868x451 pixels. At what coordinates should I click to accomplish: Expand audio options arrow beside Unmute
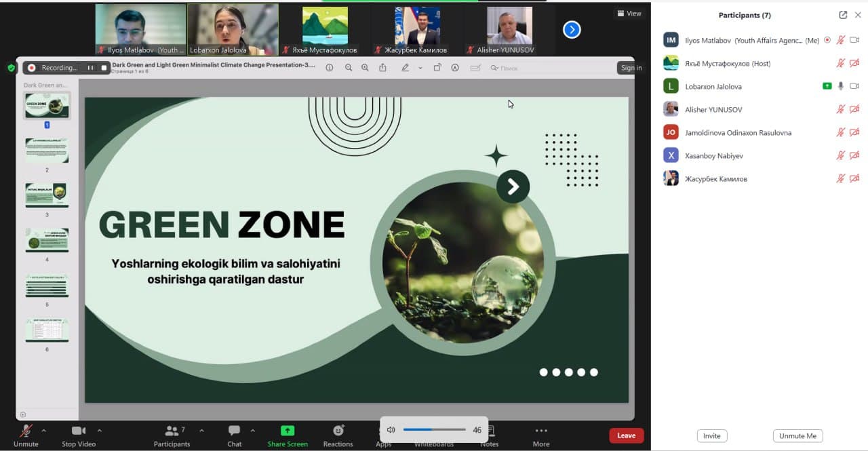[x=44, y=431]
